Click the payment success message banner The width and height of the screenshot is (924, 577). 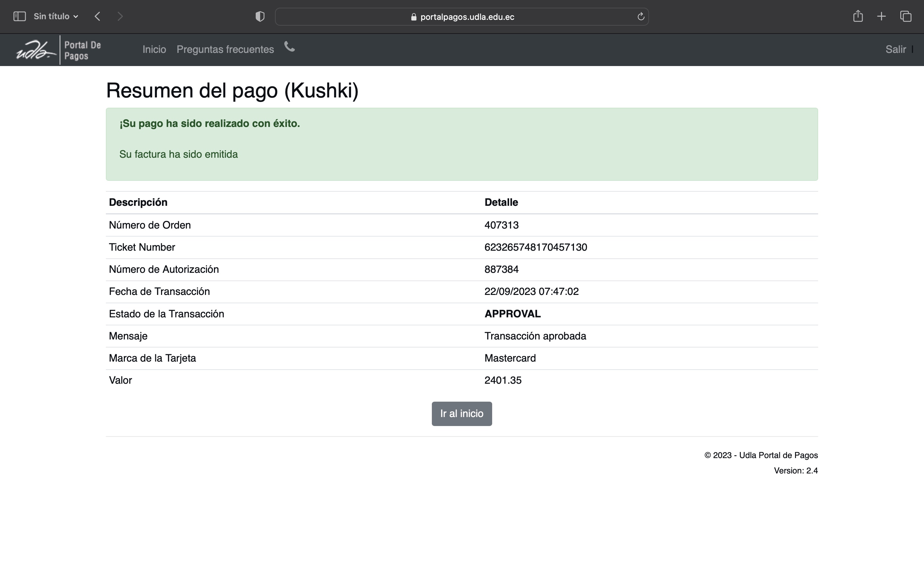coord(462,144)
